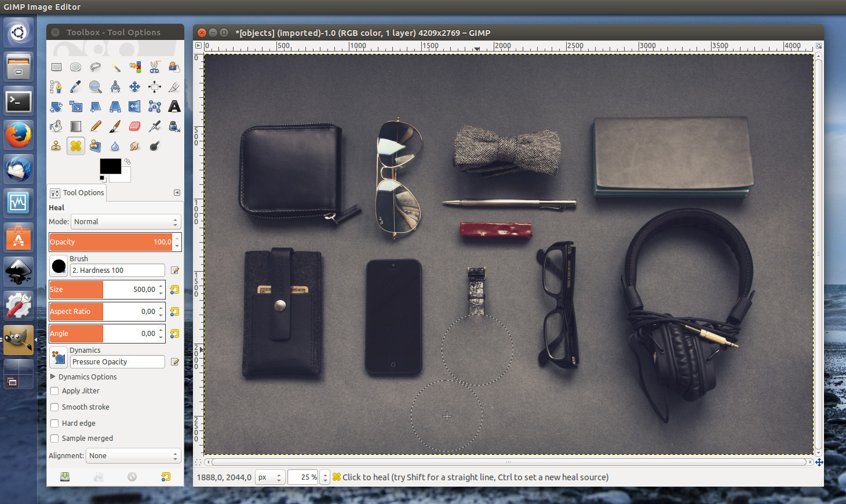Image resolution: width=846 pixels, height=504 pixels.
Task: Click the black foreground color swatch
Action: (x=110, y=166)
